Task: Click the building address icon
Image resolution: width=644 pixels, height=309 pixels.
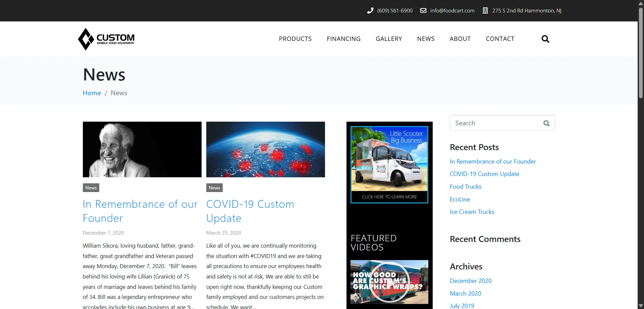Action: (x=485, y=11)
